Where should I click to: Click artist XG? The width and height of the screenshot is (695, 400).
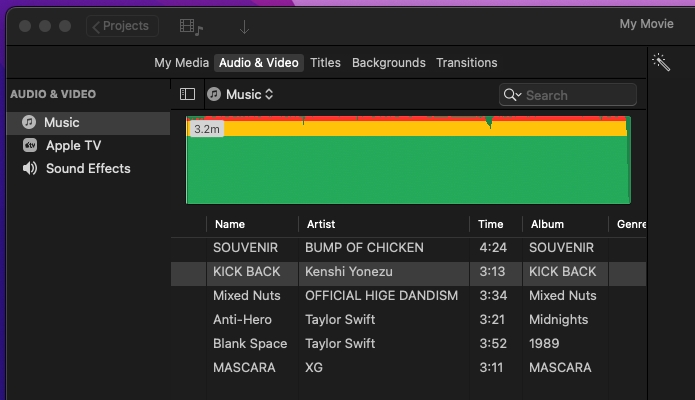pyautogui.click(x=314, y=367)
